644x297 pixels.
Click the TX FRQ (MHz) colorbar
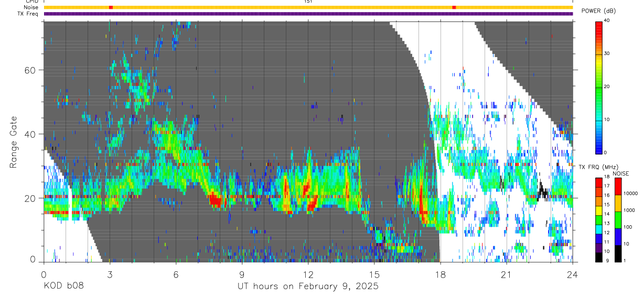click(x=599, y=220)
